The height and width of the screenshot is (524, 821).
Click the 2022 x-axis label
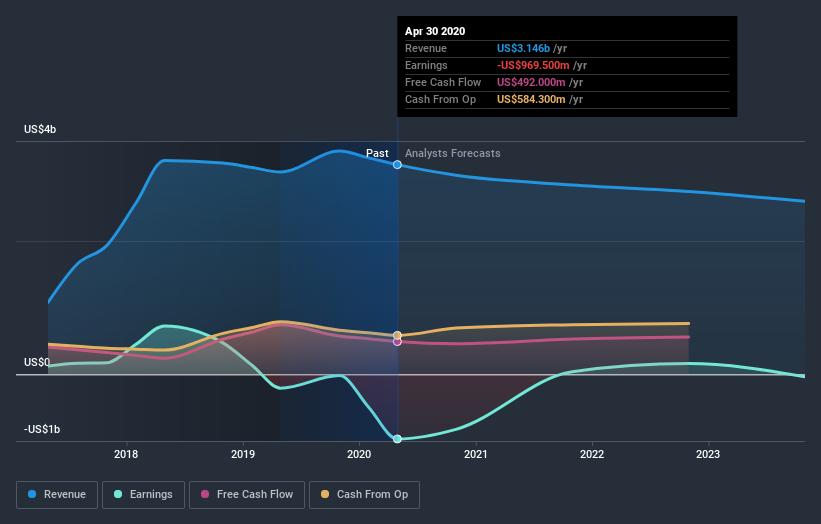[x=592, y=454]
